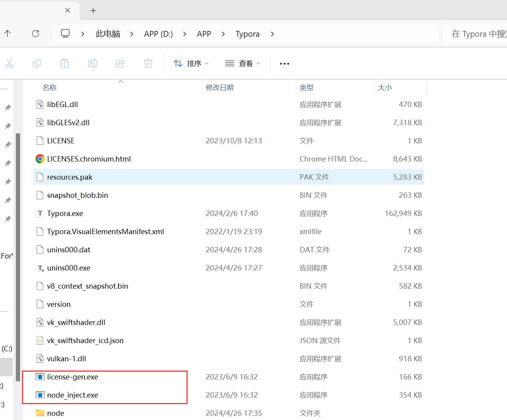Click the Copy icon in toolbar

pyautogui.click(x=37, y=63)
